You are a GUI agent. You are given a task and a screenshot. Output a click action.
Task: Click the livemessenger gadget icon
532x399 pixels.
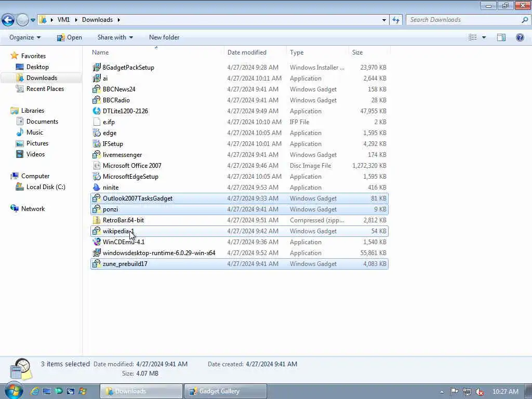[97, 154]
